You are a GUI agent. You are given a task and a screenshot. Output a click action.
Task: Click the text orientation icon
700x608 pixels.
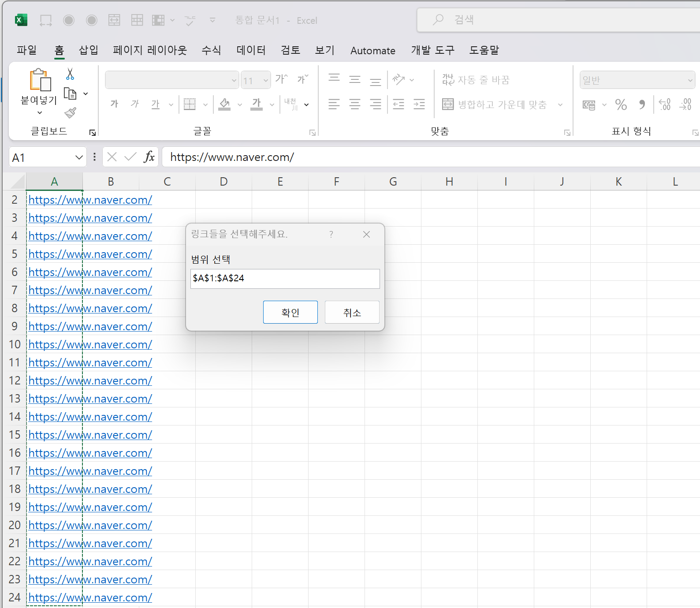pyautogui.click(x=398, y=79)
